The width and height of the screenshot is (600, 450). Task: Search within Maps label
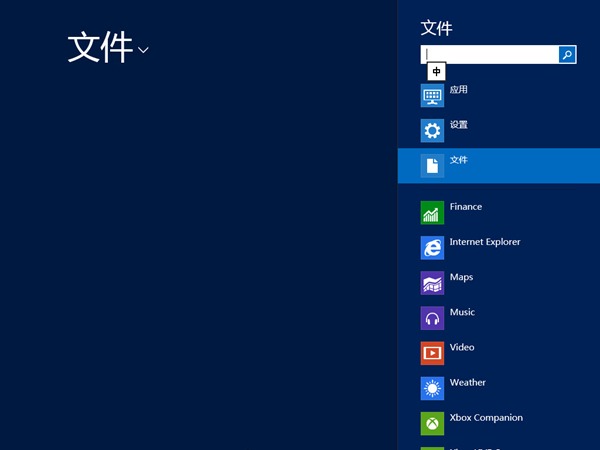click(x=461, y=277)
